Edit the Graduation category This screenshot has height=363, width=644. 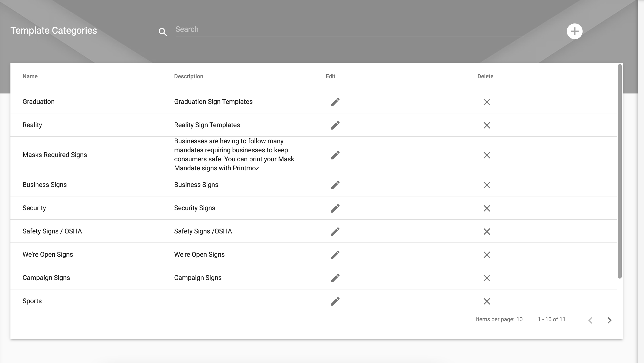point(335,102)
